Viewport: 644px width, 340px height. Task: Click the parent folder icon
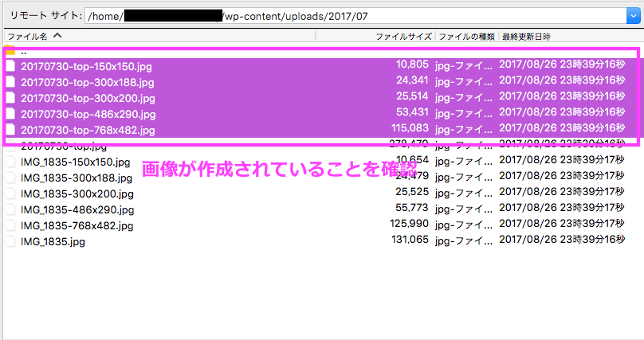click(x=10, y=50)
